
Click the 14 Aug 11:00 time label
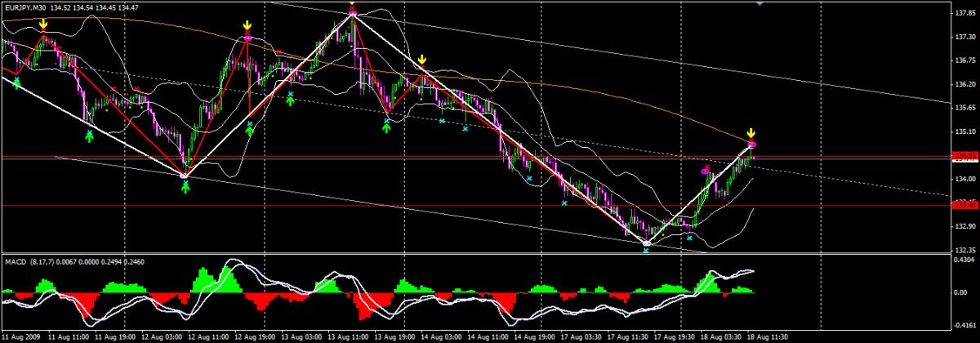(488, 336)
